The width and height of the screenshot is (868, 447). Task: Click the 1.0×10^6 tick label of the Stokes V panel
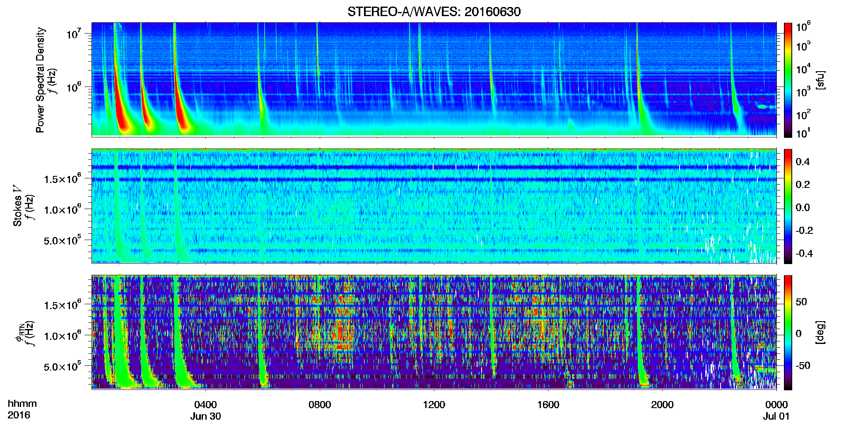[x=62, y=209]
